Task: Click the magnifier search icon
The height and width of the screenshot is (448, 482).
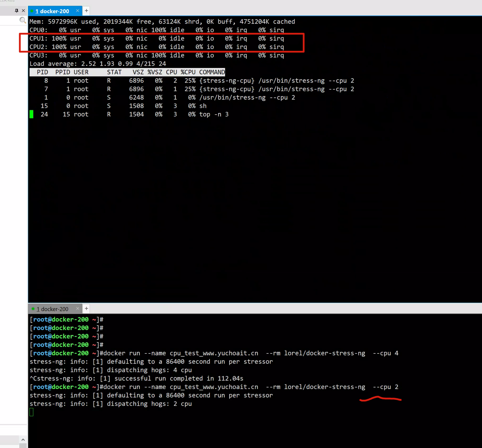Action: click(23, 20)
